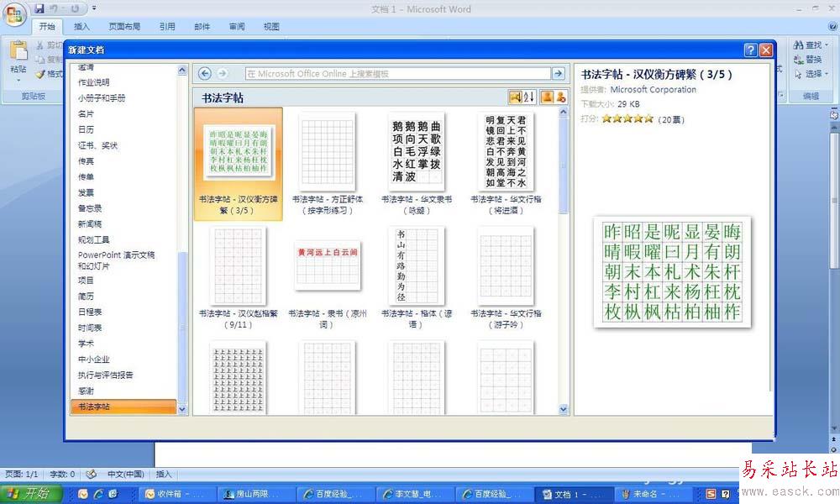
Task: Select 传真 category
Action: [x=86, y=161]
